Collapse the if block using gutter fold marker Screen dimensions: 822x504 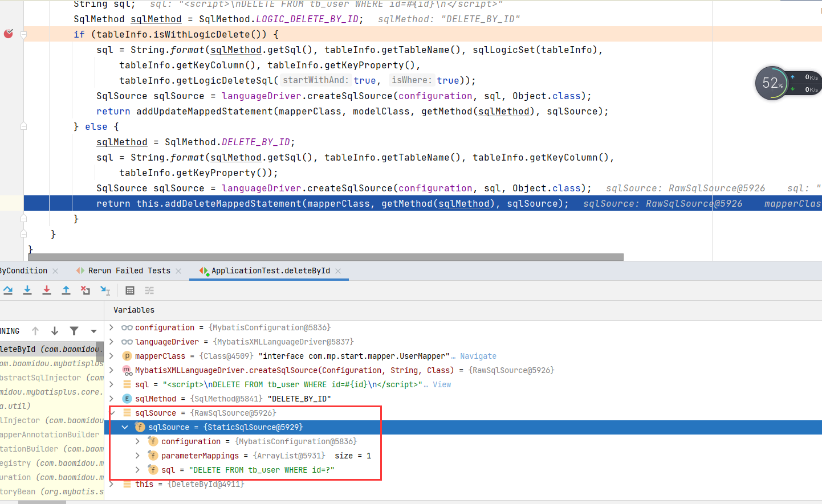pos(23,35)
